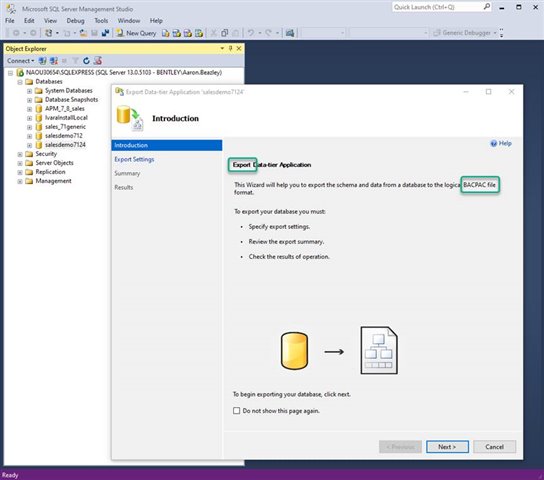Click the Disconnect icon in Object Explorer
544x480 pixels.
coord(54,61)
